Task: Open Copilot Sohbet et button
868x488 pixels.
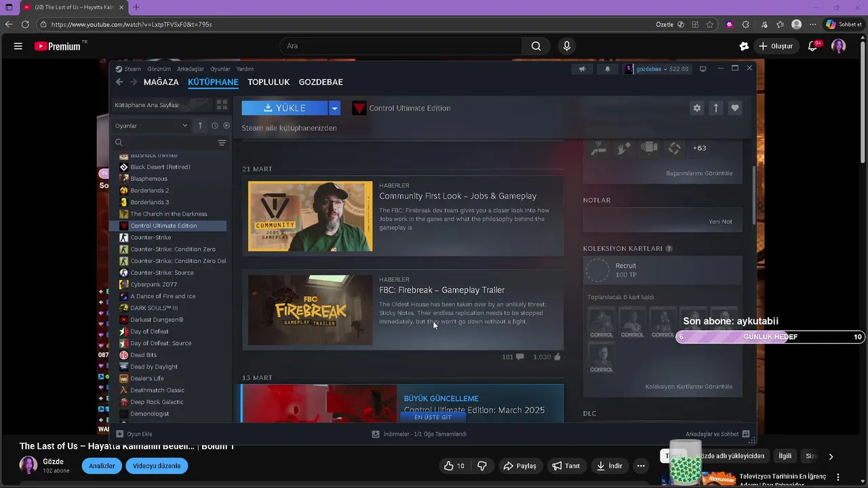Action: coord(844,24)
